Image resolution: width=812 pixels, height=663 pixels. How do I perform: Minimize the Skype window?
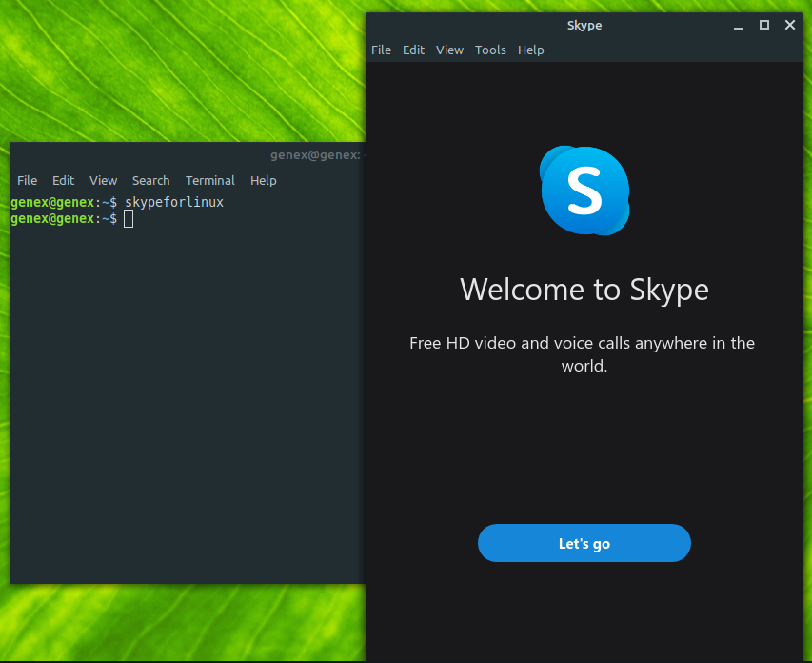click(x=739, y=26)
